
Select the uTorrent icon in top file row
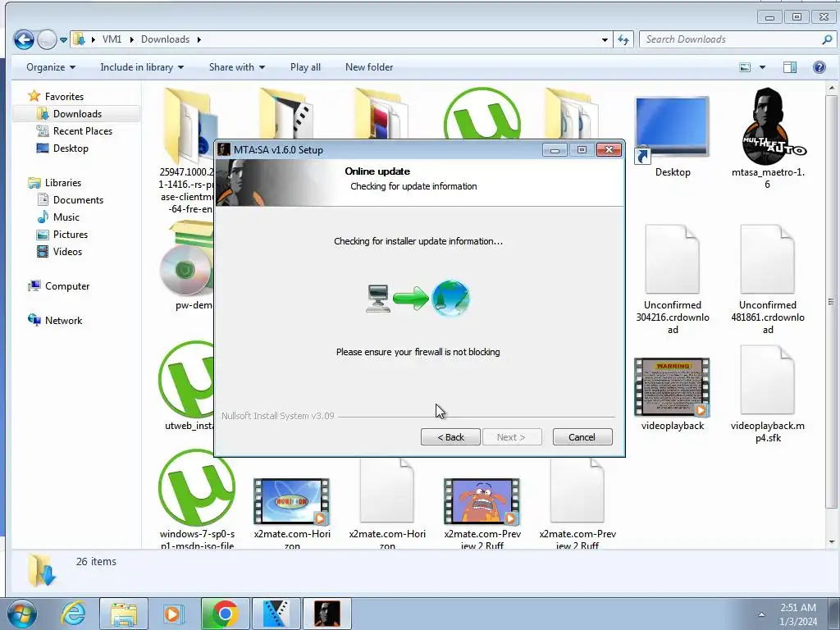click(482, 113)
